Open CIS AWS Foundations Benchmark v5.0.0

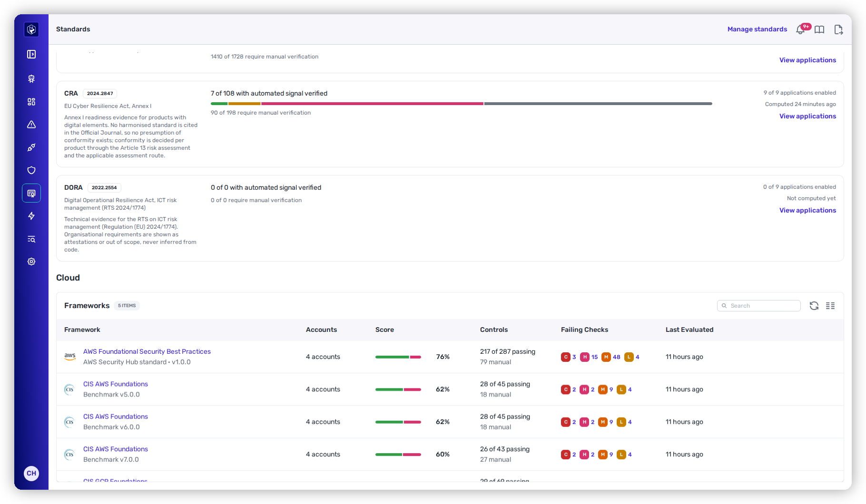point(116,384)
